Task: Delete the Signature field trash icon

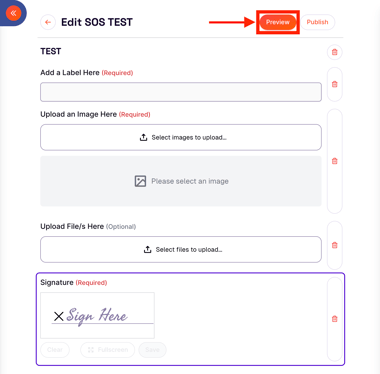Action: click(x=335, y=319)
